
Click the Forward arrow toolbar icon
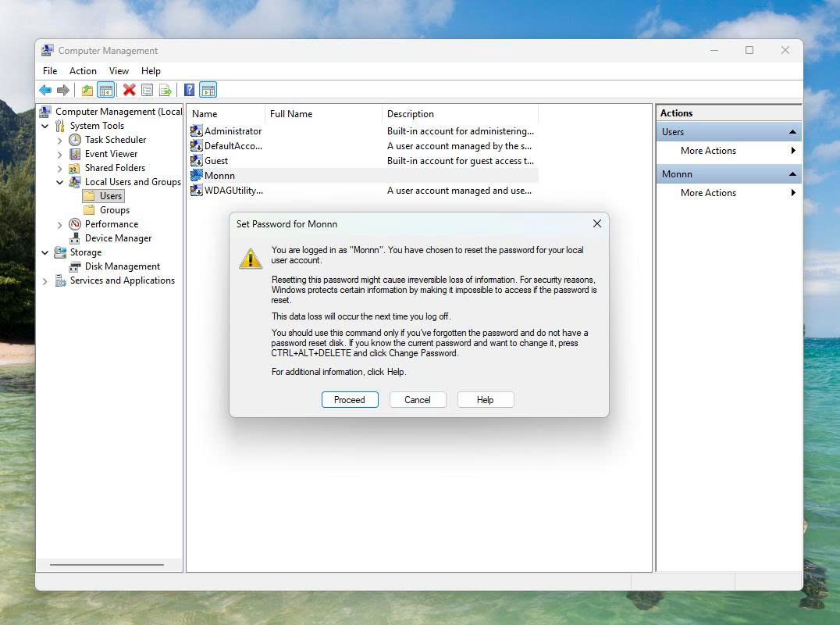[63, 90]
